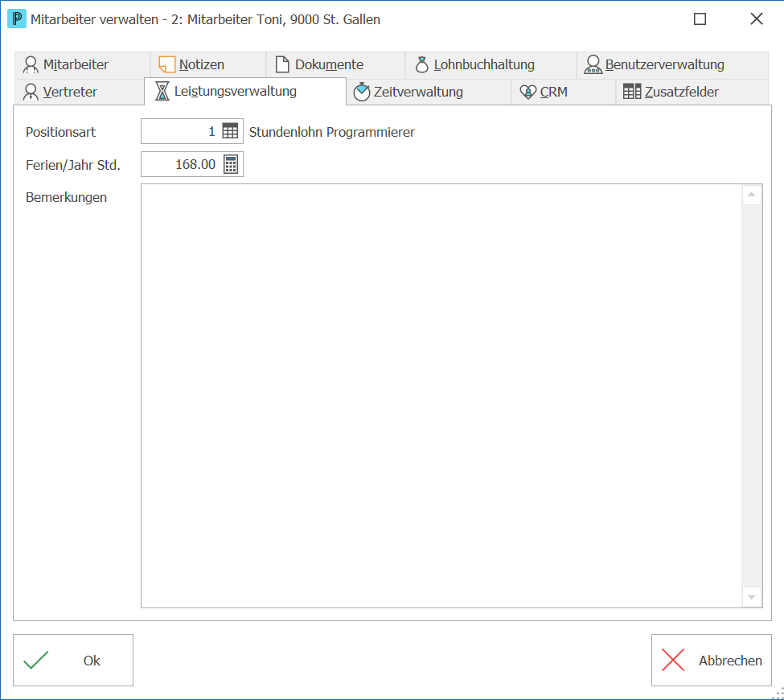Open the calculator for Ferien/Jahr Std.
This screenshot has width=784, height=700.
click(x=231, y=164)
